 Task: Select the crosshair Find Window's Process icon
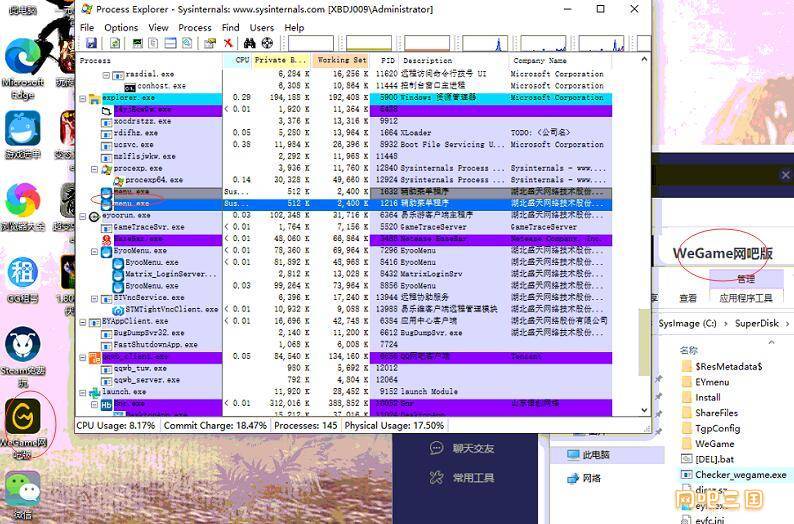click(267, 43)
